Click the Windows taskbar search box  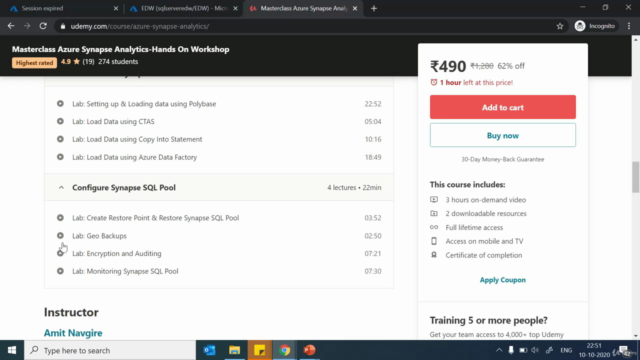click(x=110, y=350)
